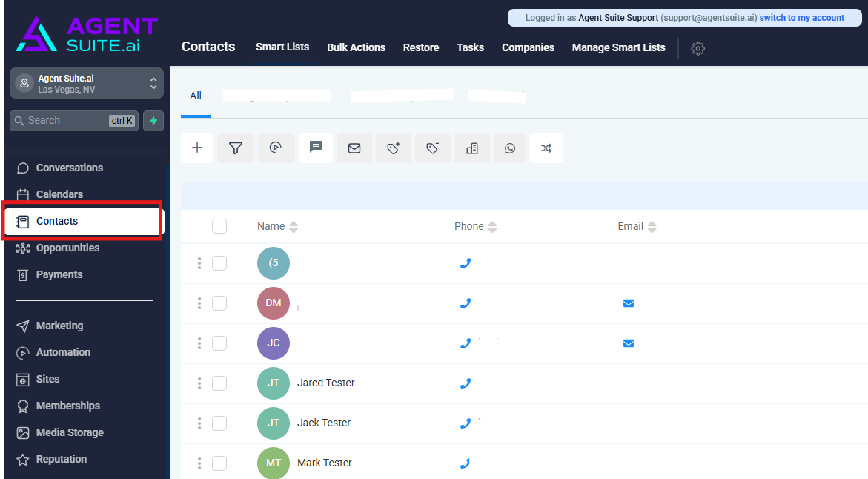Open three-dot menu for DM contact
The image size is (868, 479).
point(199,303)
